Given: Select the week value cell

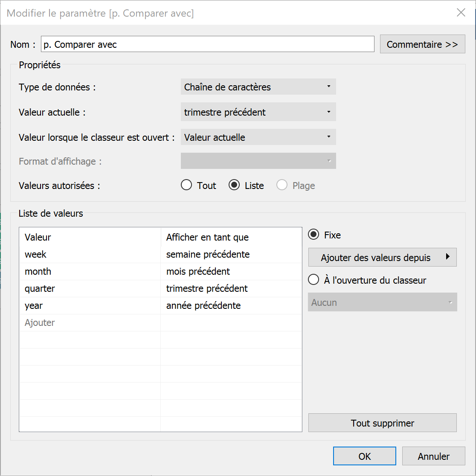Looking at the screenshot, I should click(x=90, y=254).
